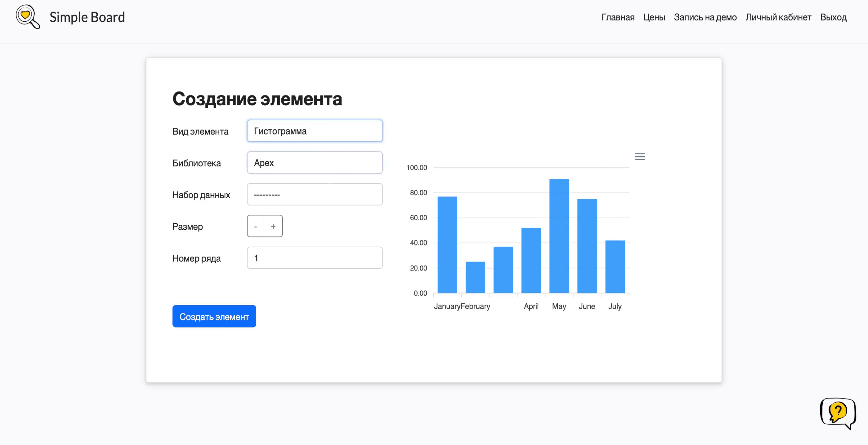Screen dimensions: 868x445
Task: Click the Simple Board brand title
Action: coord(87,17)
